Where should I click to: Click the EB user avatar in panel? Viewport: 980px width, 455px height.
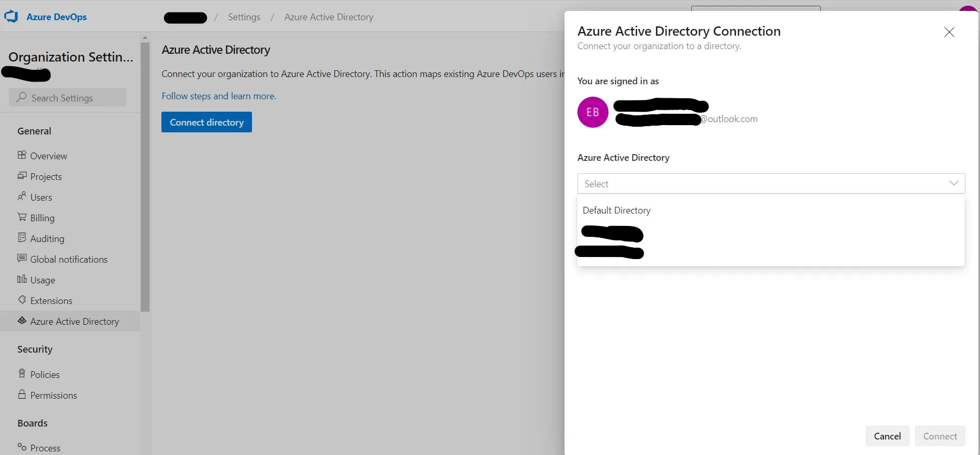click(593, 112)
